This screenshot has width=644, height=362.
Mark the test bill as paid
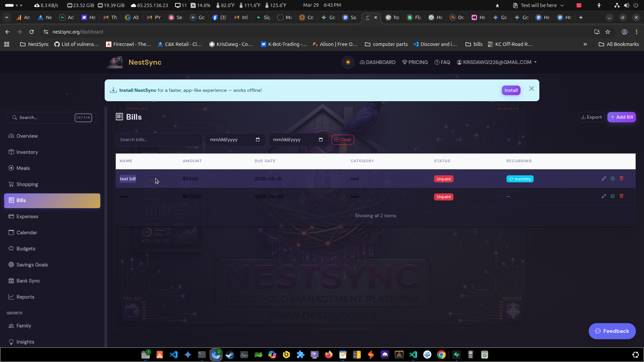point(612,178)
